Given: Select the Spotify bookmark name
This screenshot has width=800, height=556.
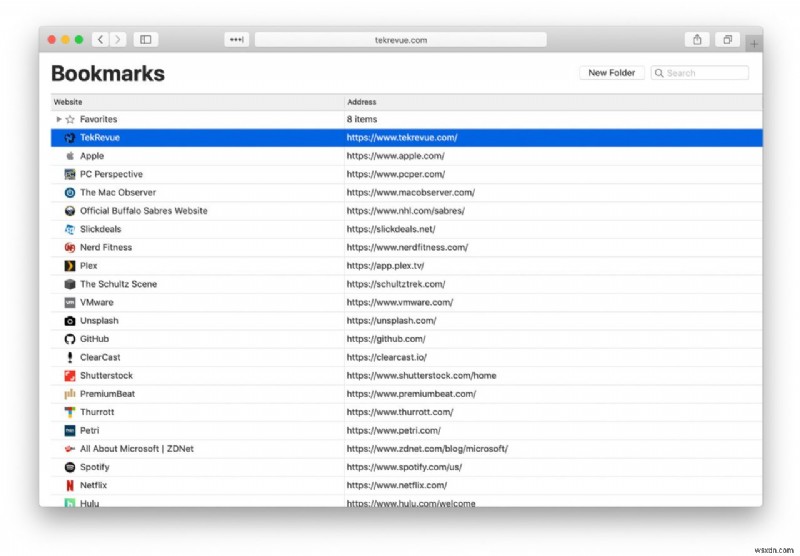Looking at the screenshot, I should [x=94, y=467].
